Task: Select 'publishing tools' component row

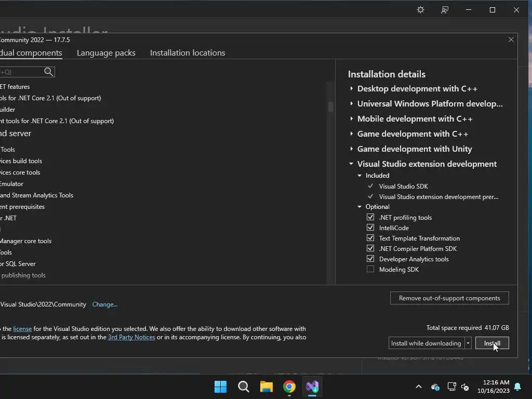Action: coord(23,275)
